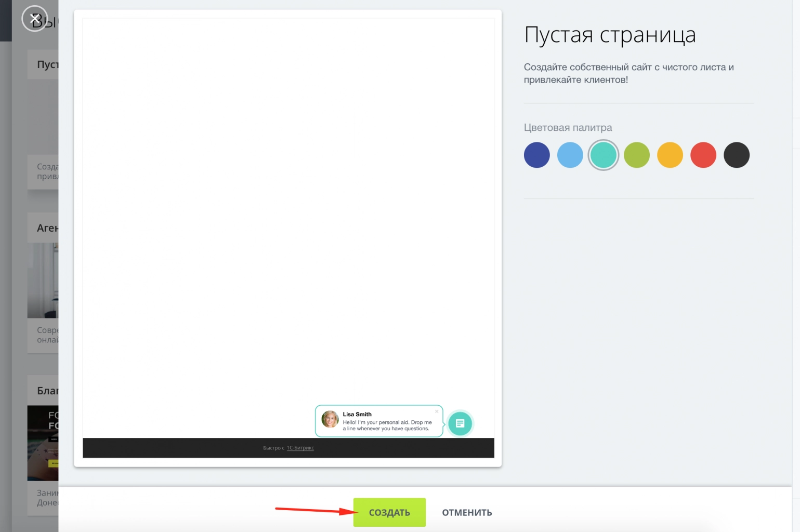The width and height of the screenshot is (800, 532).
Task: Click the СОЗДАТЬ button
Action: coord(389,512)
